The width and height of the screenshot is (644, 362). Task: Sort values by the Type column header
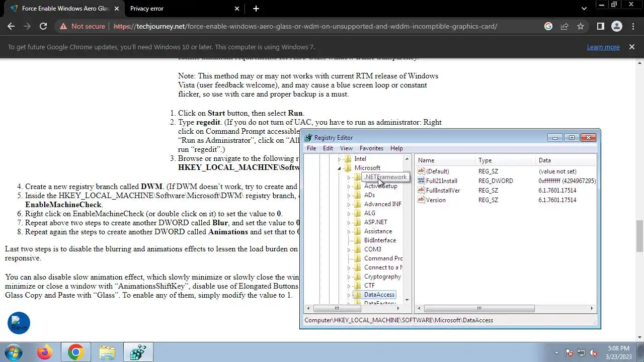(x=506, y=160)
